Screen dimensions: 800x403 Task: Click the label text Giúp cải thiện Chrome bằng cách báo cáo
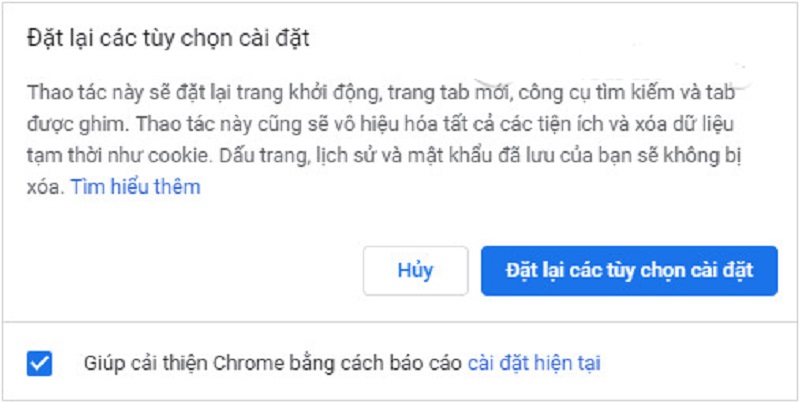tap(273, 363)
